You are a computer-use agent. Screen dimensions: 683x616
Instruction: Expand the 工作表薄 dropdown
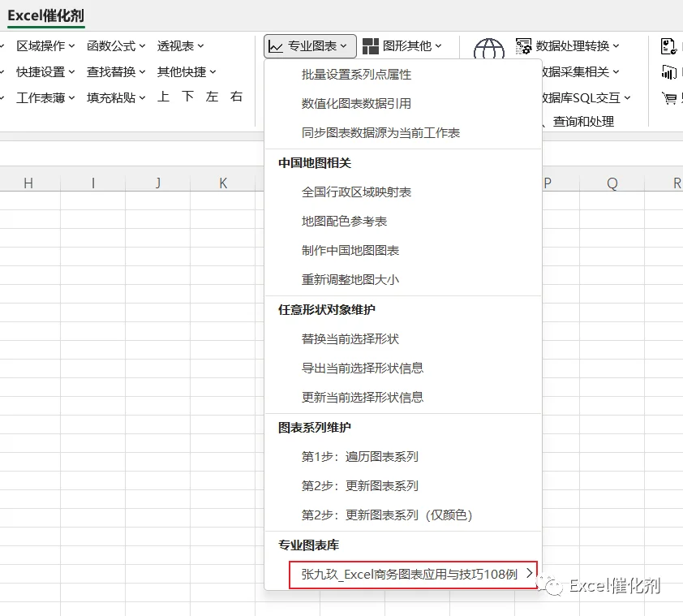coord(45,97)
